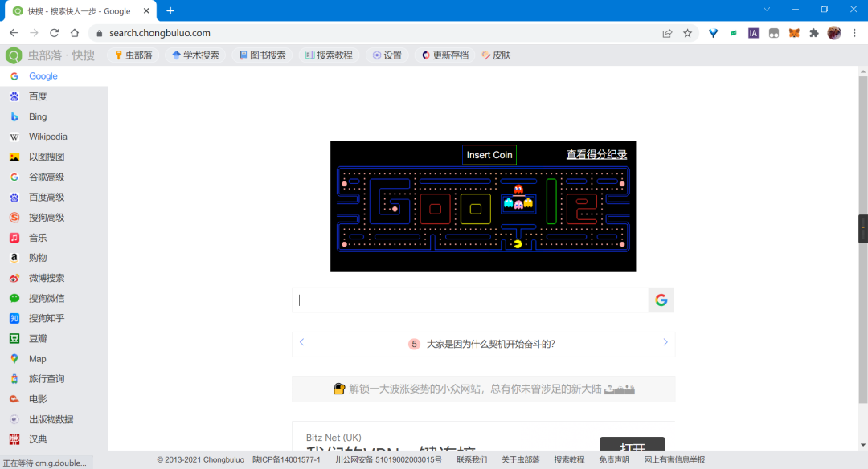
Task: Show next hot topic with right chevron
Action: click(x=665, y=342)
